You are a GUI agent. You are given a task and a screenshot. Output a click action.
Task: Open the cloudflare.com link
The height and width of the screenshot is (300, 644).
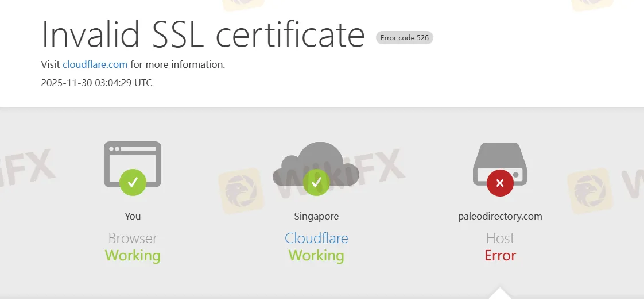coord(95,64)
